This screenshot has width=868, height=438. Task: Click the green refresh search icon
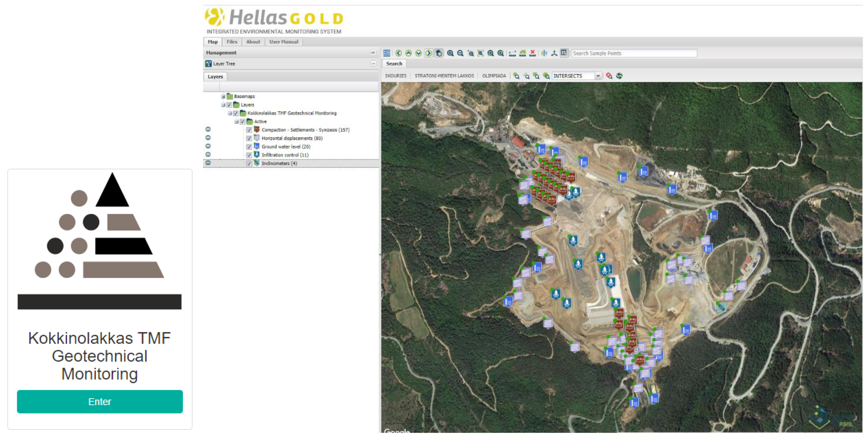(x=619, y=76)
